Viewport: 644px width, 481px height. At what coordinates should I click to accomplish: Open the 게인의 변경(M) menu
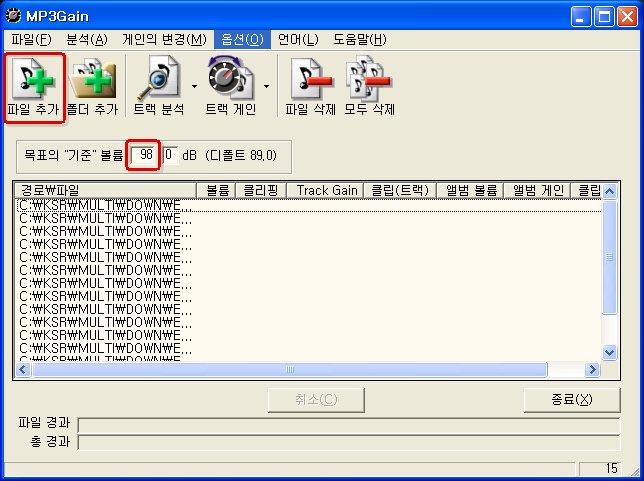point(164,39)
